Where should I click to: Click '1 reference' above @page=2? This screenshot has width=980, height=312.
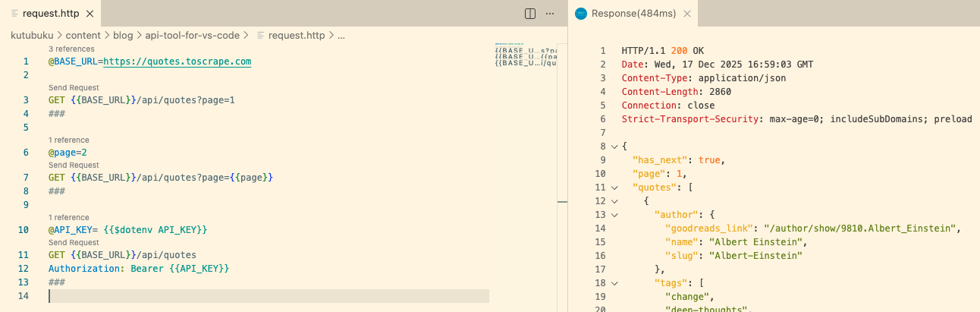(x=69, y=140)
